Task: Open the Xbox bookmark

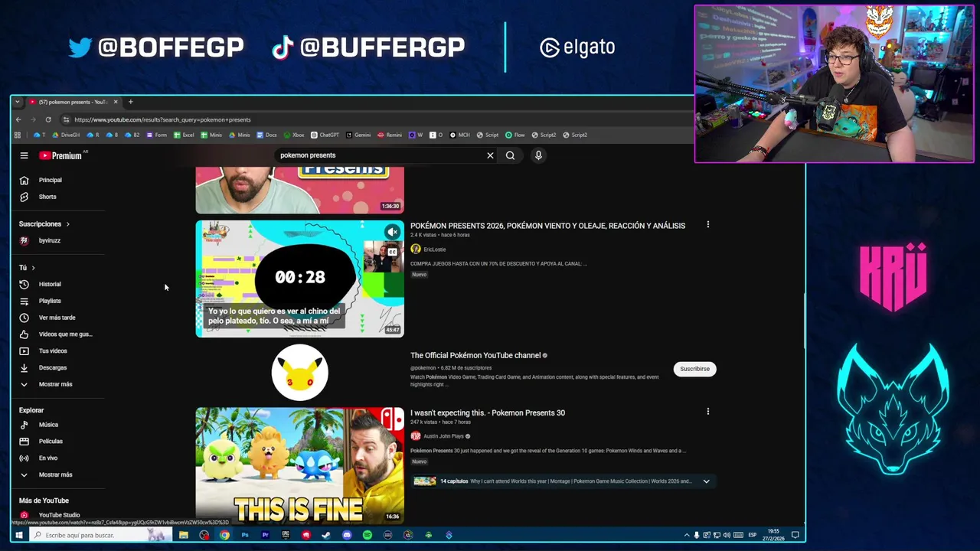Action: 294,135
